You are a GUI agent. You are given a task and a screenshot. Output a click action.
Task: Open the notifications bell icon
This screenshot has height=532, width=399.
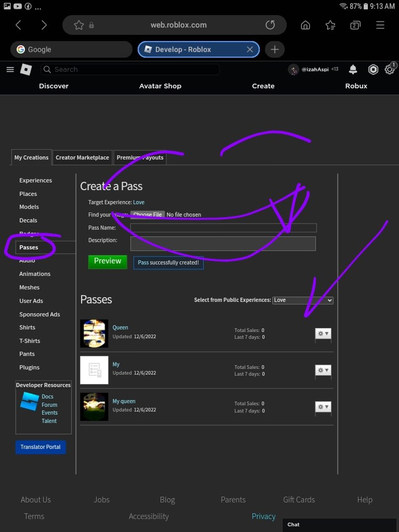353,70
